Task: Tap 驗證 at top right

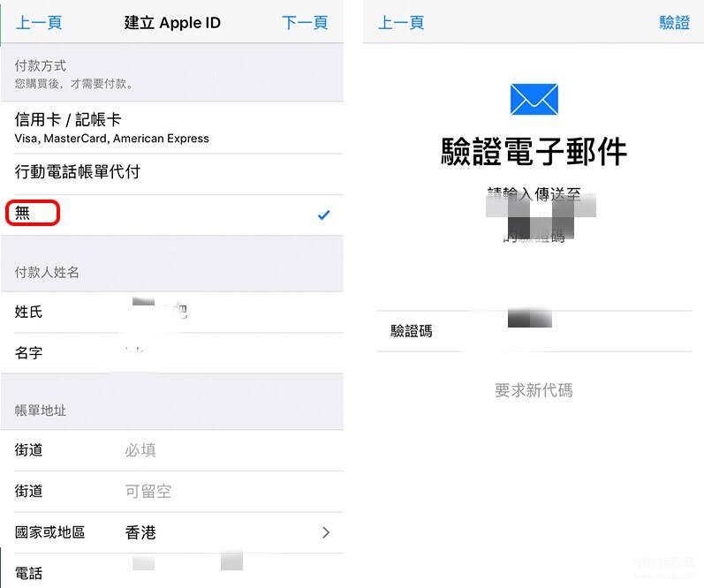Action: click(x=674, y=22)
